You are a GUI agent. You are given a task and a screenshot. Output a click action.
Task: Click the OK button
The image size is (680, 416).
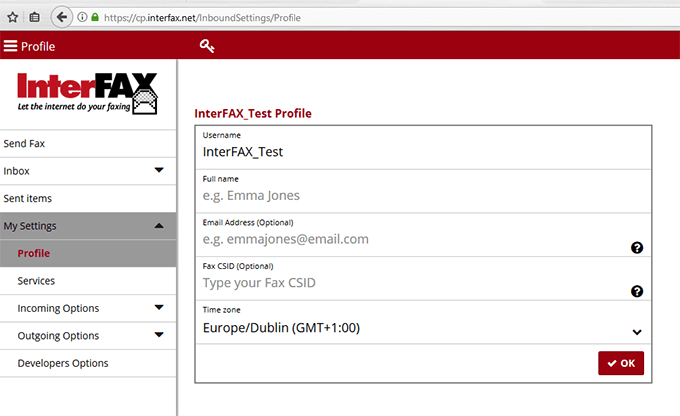(x=621, y=363)
